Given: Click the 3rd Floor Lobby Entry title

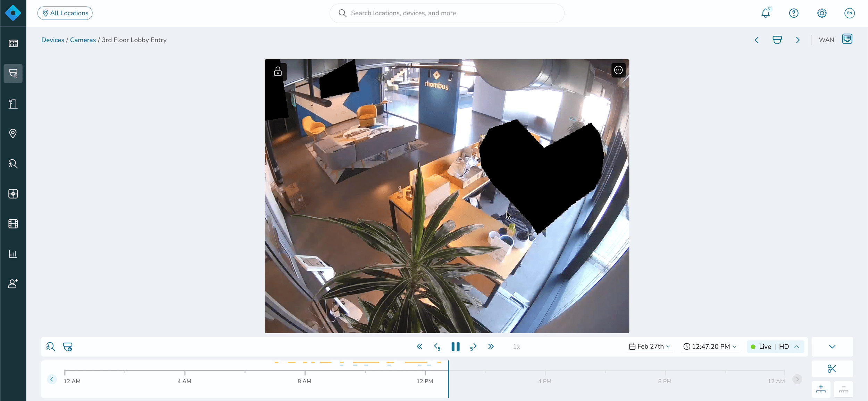Looking at the screenshot, I should pos(134,40).
